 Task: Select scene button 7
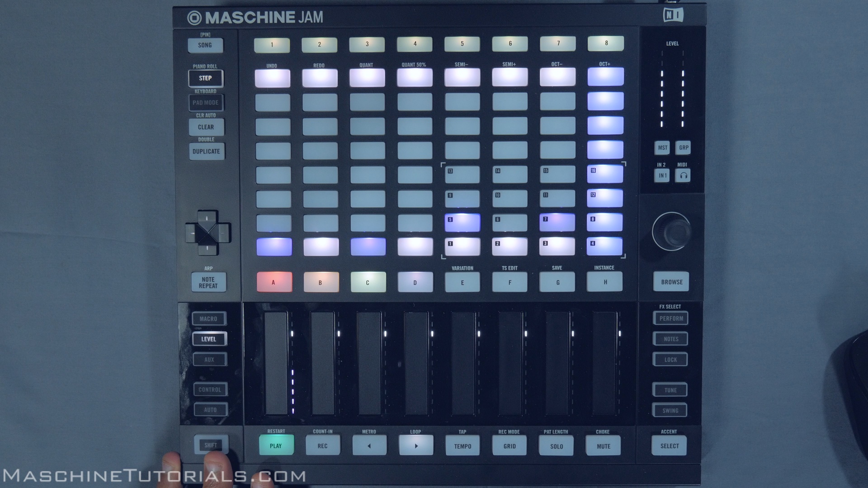pyautogui.click(x=558, y=43)
